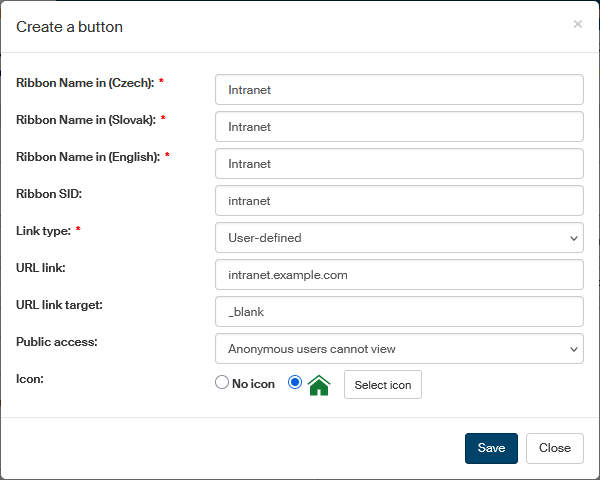Select the No icon radio option
The width and height of the screenshot is (600, 480).
(x=222, y=384)
